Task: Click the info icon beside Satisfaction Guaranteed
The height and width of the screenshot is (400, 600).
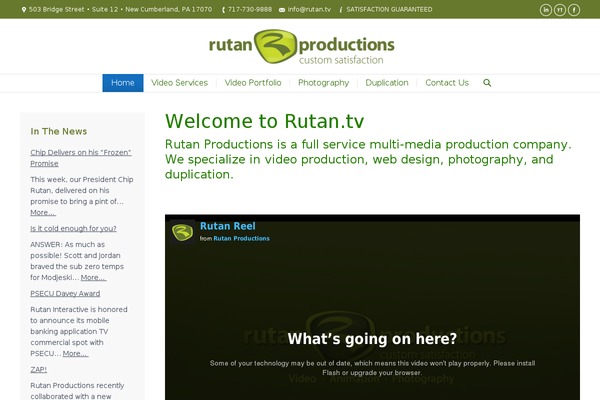Action: pos(341,10)
